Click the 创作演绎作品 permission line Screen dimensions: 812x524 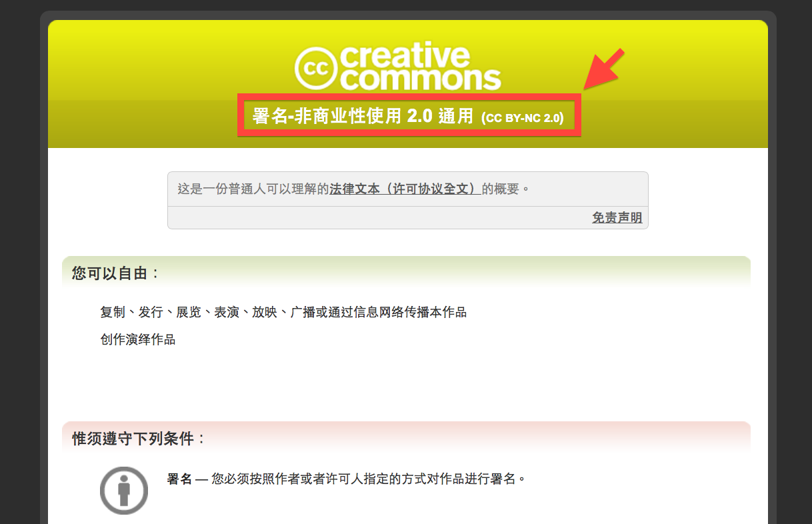tap(138, 339)
